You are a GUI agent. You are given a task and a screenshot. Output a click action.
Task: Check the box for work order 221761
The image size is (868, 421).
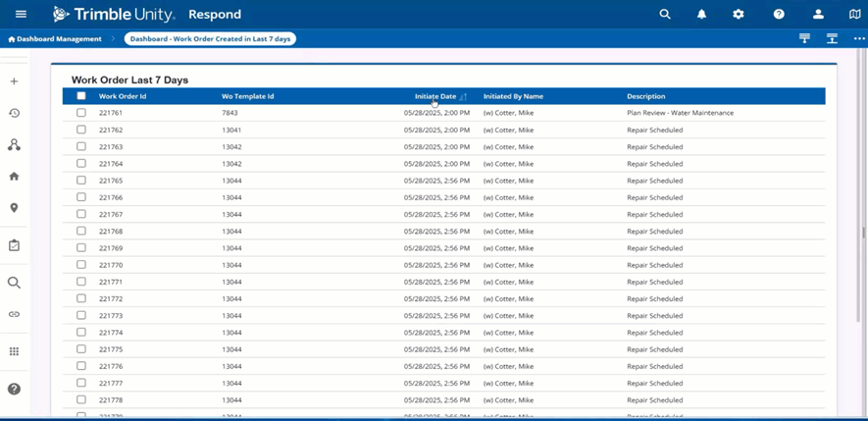(x=81, y=113)
